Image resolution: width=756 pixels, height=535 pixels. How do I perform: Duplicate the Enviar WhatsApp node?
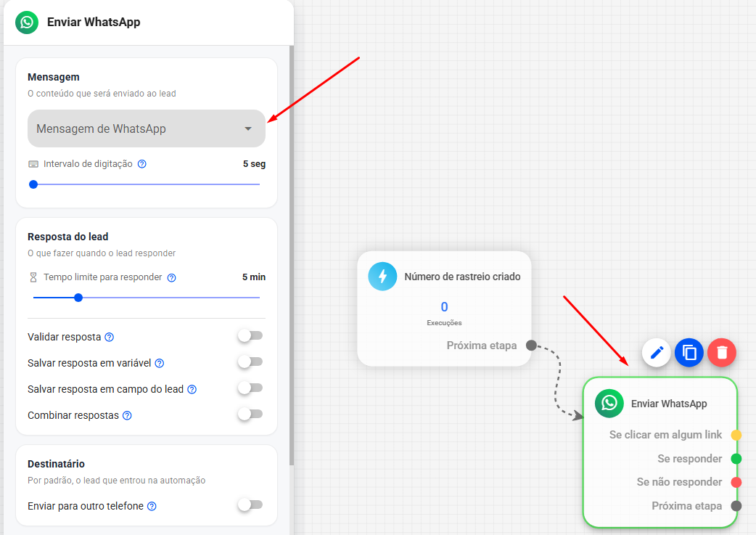pos(689,353)
